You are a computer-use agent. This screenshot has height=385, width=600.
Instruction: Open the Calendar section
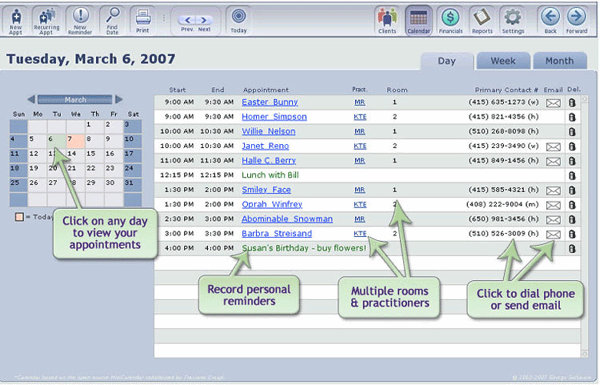coord(419,21)
